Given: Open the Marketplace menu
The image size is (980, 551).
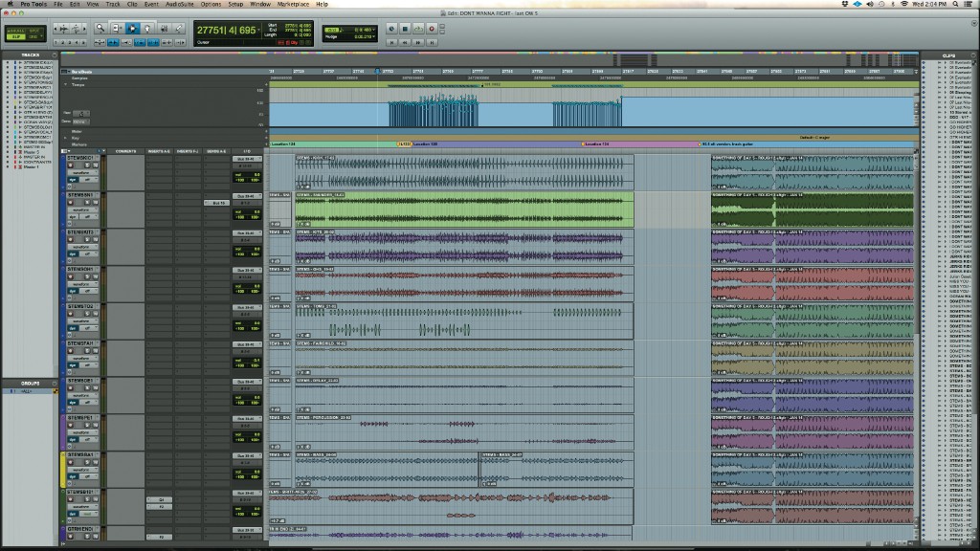Looking at the screenshot, I should click(x=293, y=4).
